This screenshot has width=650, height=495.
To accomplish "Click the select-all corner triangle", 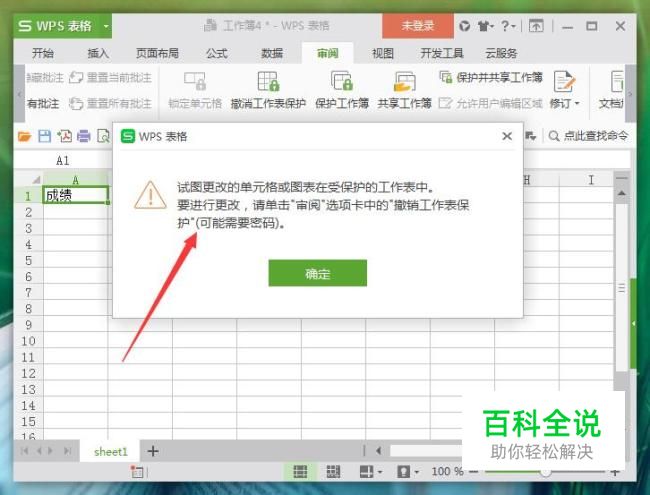I will (36, 180).
